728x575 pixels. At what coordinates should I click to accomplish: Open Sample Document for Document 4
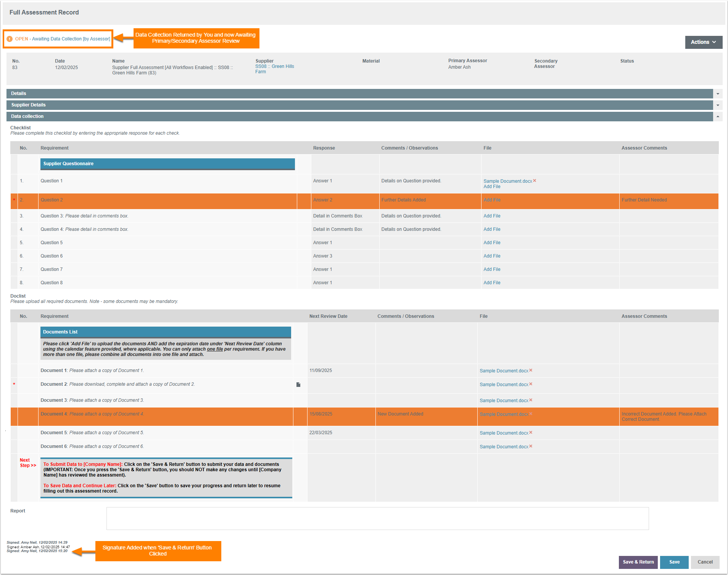(x=504, y=414)
